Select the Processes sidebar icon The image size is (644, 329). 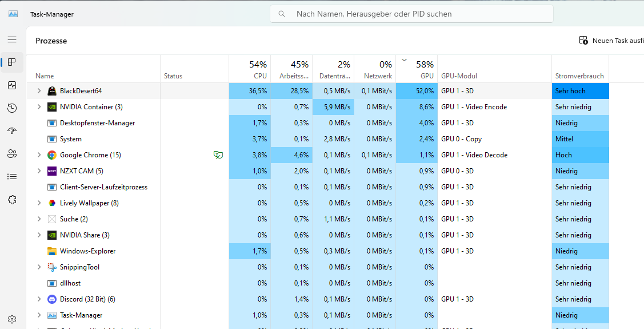point(12,62)
